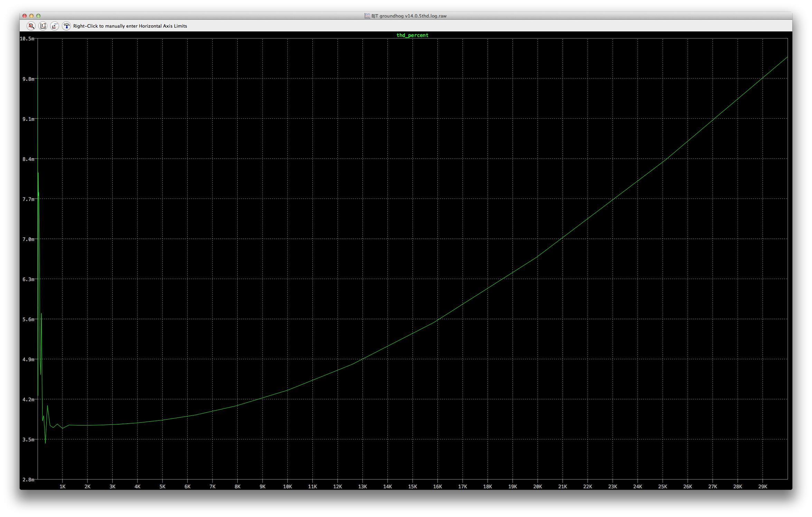Viewport: 812px width, 517px height.
Task: Click the 6K horizontal axis label
Action: coord(188,487)
